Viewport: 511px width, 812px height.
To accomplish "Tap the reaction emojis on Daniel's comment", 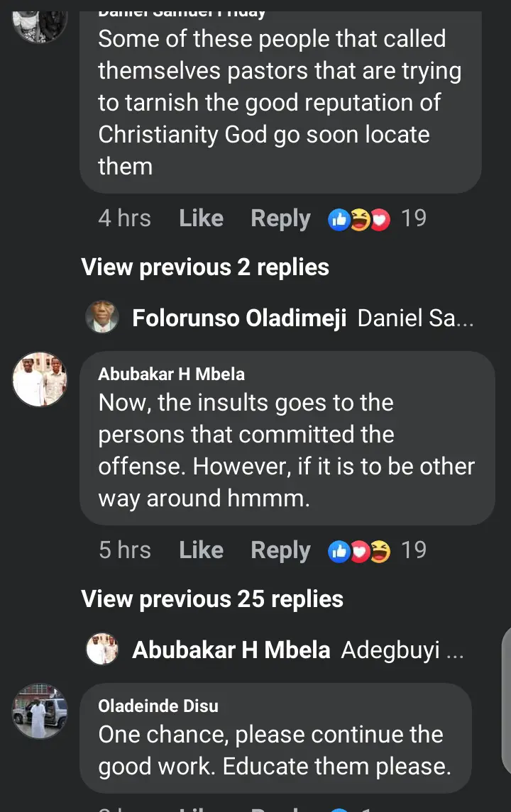I will click(x=360, y=219).
